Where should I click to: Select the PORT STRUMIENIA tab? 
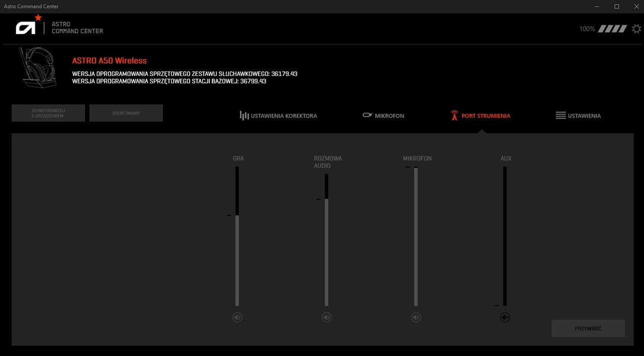(480, 116)
